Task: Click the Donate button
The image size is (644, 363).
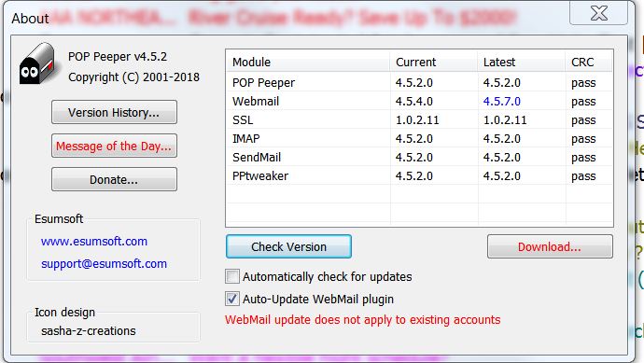Action: tap(114, 179)
